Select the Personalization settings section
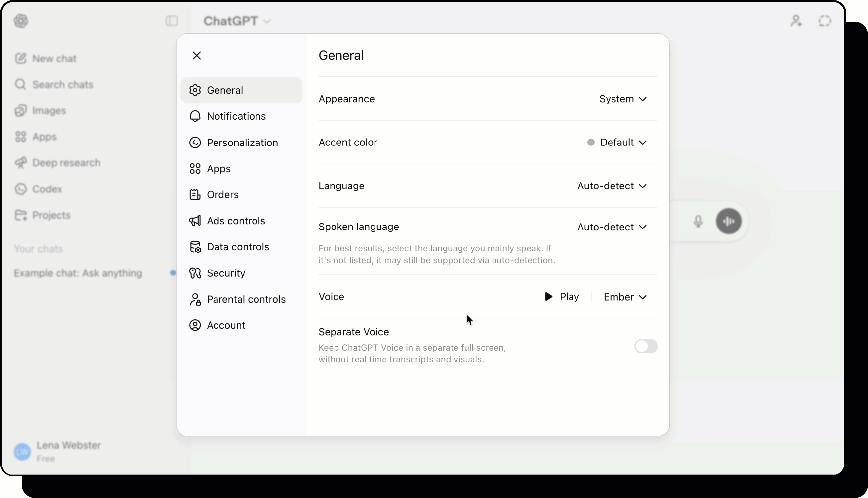868x498 pixels. coord(242,142)
